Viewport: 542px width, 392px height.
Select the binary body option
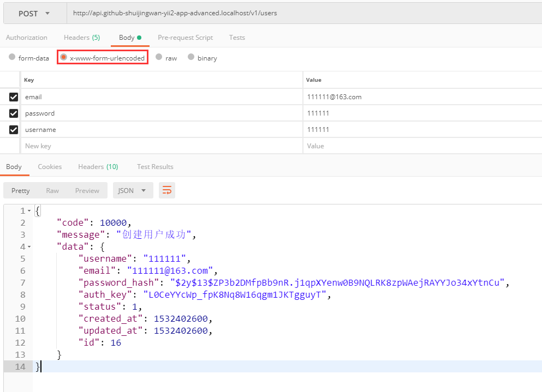coord(191,57)
